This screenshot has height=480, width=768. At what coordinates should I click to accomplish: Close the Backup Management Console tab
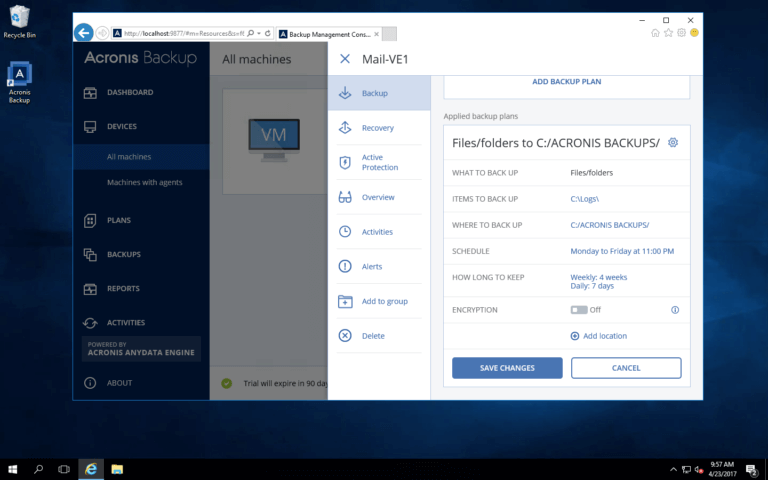(x=376, y=34)
